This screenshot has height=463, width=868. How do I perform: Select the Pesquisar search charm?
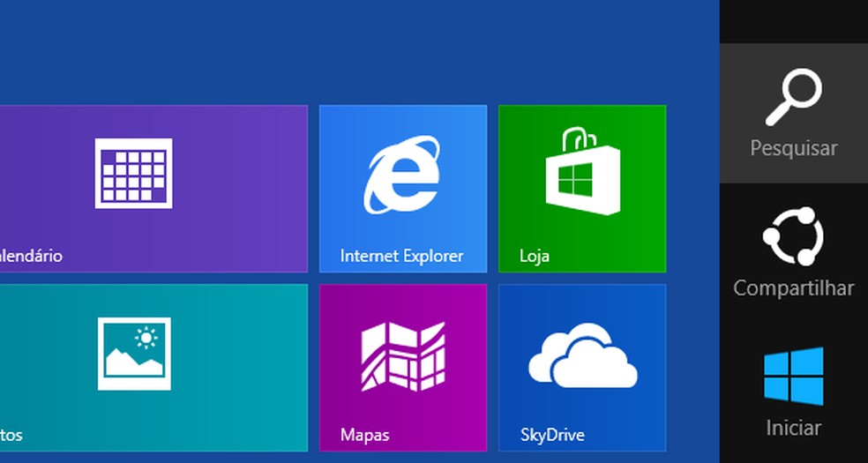coord(794,114)
